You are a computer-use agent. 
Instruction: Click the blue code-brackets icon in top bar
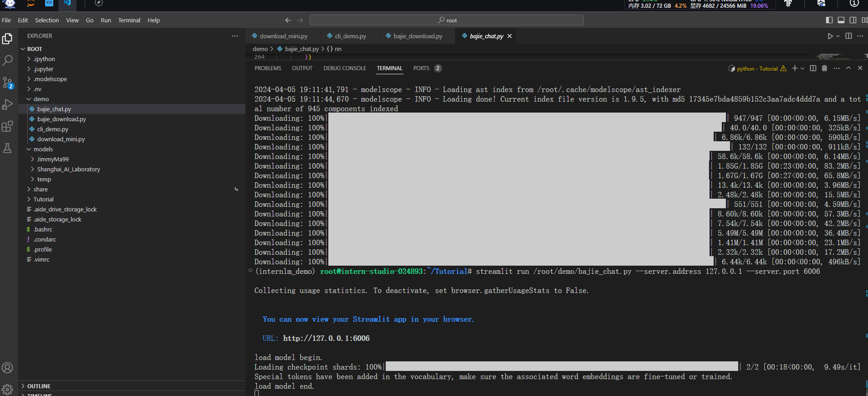coord(49,3)
